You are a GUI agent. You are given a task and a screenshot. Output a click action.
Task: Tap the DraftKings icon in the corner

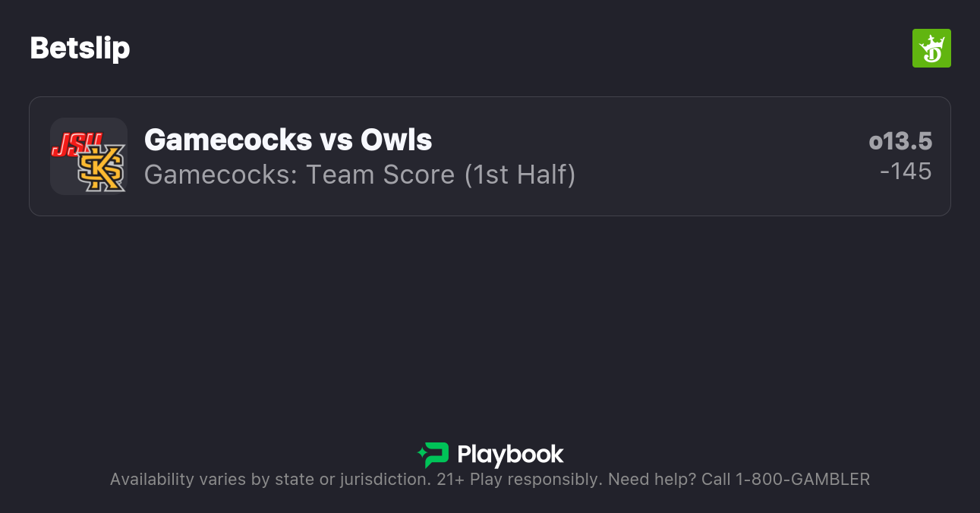coord(931,48)
